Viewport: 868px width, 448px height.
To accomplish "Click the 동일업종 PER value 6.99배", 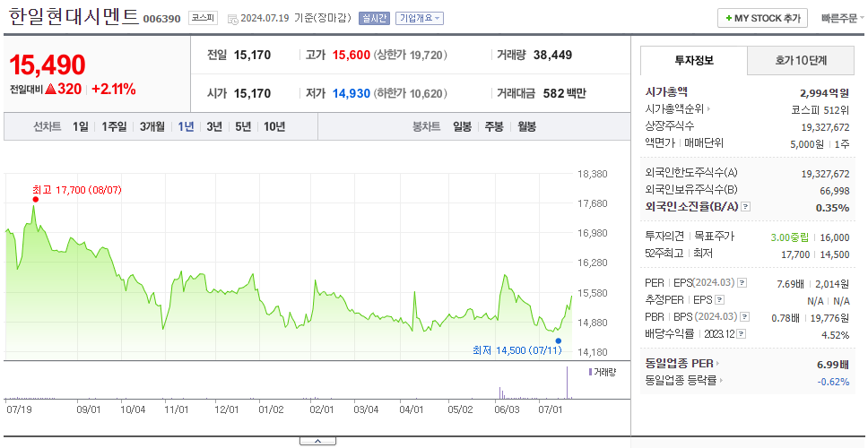I will [833, 365].
